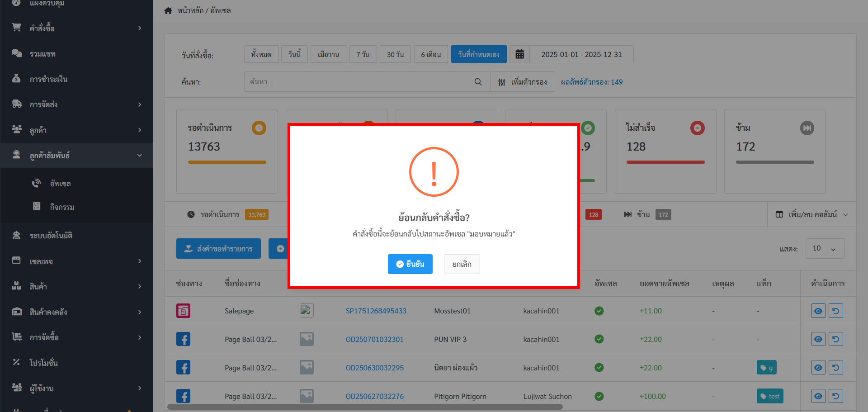Click the home icon in breadcrumb
Viewport: 868px width, 412px height.
click(168, 10)
